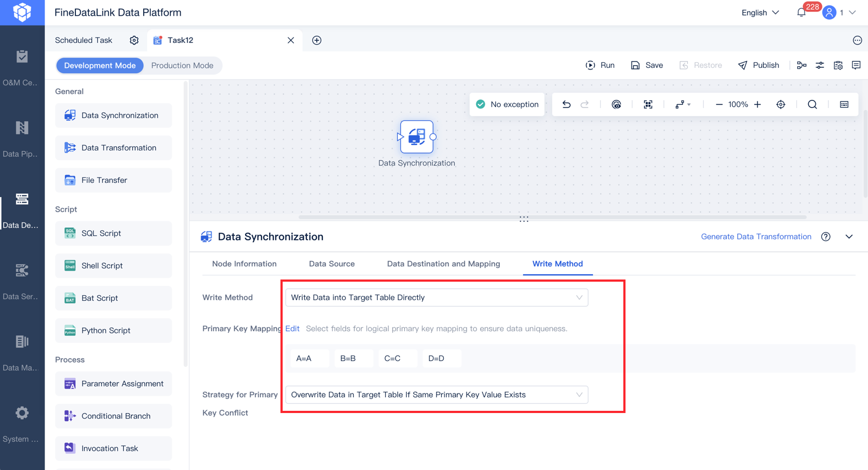Open the English language dropdown

point(760,12)
